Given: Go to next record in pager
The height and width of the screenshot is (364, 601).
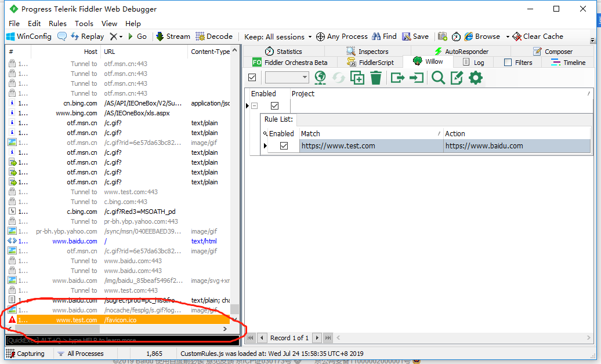Looking at the screenshot, I should click(x=317, y=337).
